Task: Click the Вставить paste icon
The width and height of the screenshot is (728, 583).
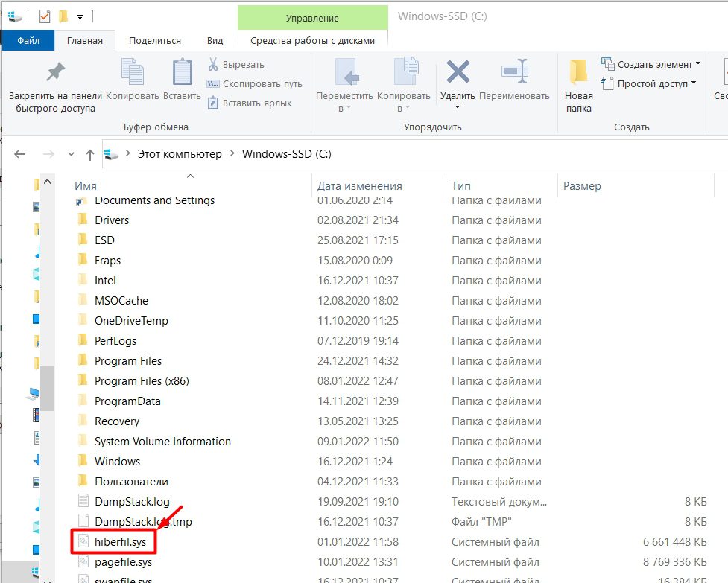Action: (x=182, y=72)
